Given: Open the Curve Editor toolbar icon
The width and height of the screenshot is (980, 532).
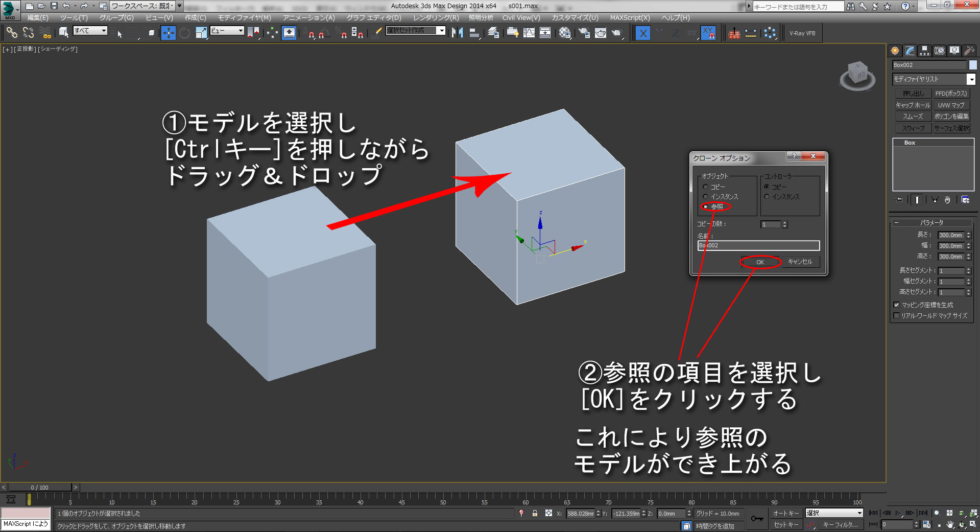Looking at the screenshot, I should pos(529,33).
